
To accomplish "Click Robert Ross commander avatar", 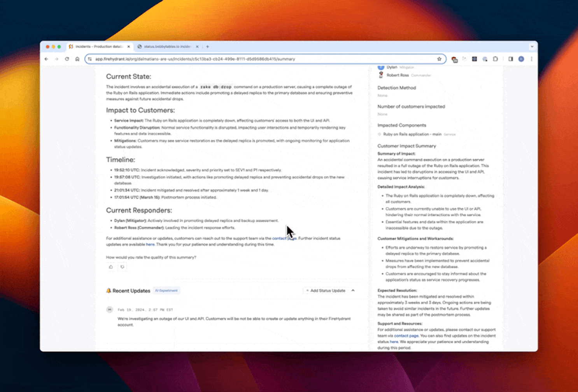I will (x=381, y=75).
